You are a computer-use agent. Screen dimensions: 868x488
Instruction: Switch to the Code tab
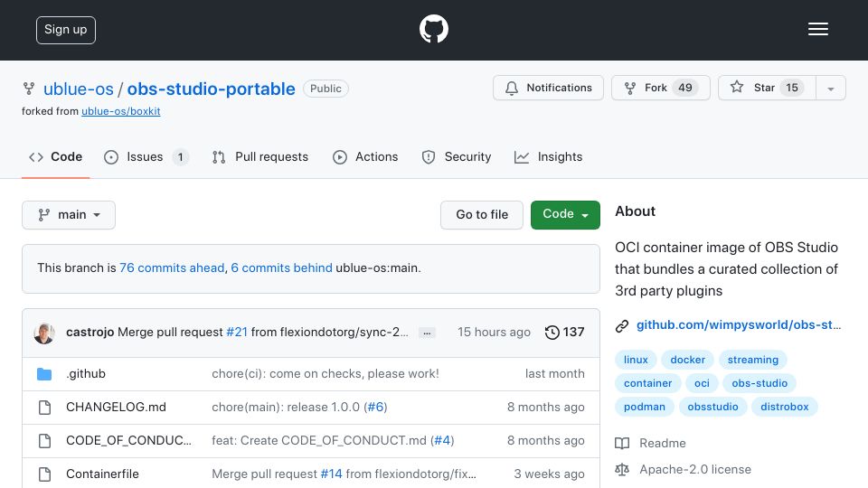[x=55, y=157]
